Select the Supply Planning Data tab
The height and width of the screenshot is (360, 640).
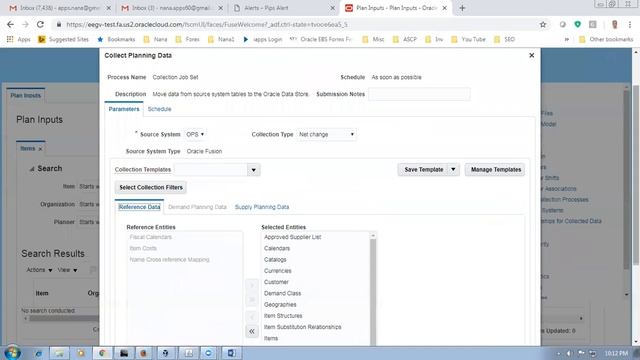(x=262, y=207)
